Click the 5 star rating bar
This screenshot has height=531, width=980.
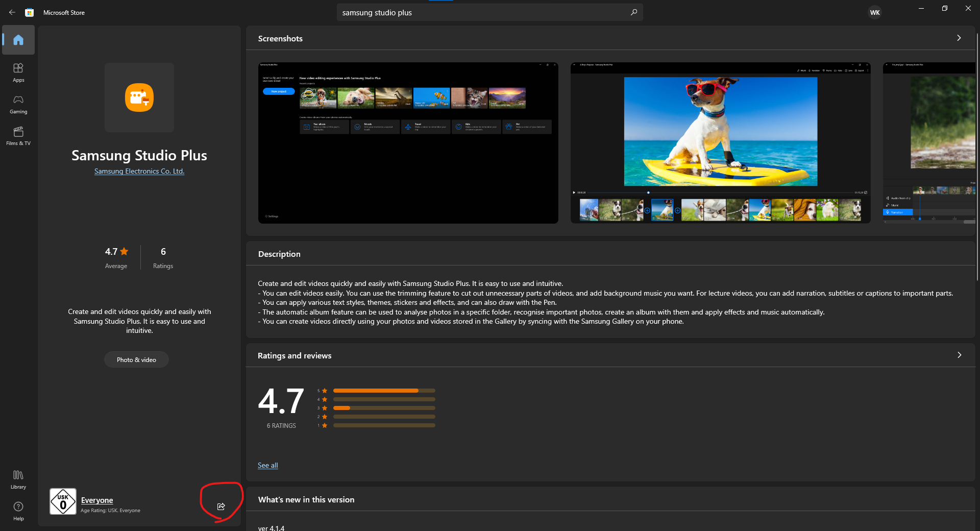384,391
